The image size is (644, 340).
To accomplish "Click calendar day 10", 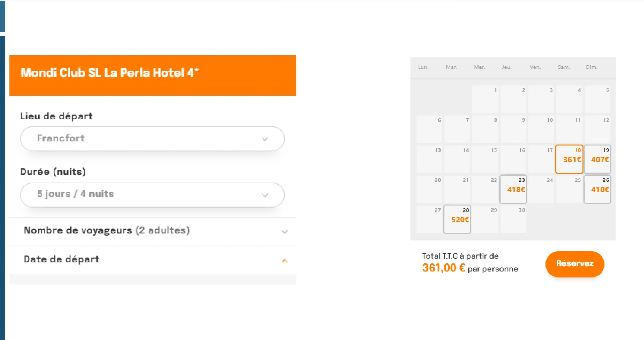I will coord(541,129).
